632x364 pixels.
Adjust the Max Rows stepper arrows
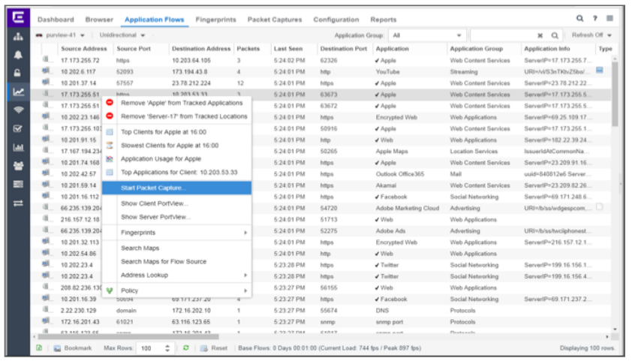tap(167, 348)
